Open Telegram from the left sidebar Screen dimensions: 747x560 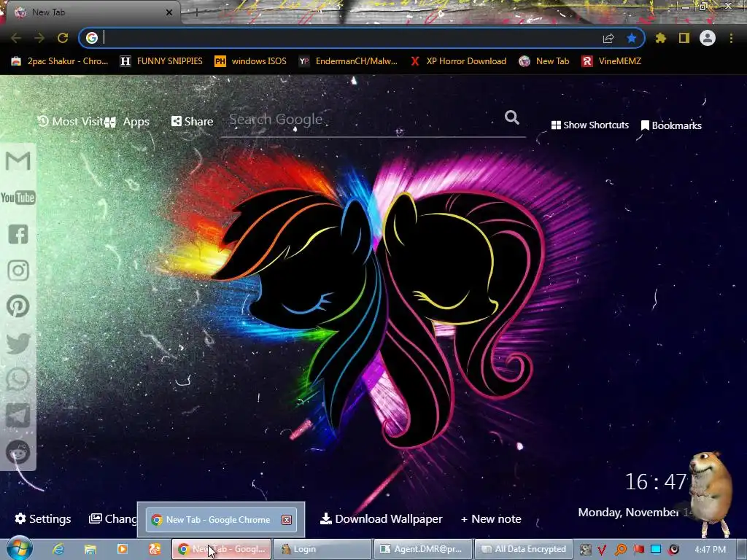click(18, 416)
